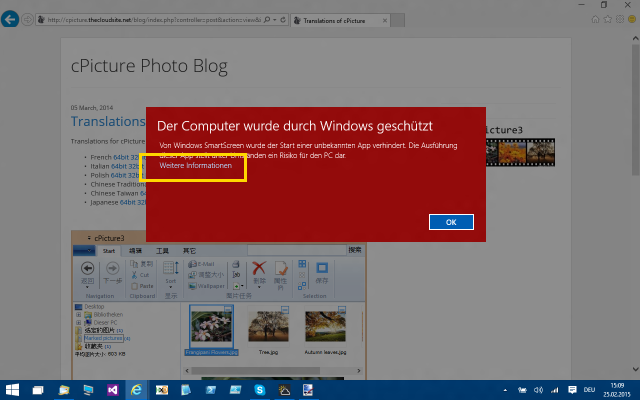The image size is (640, 400).
Task: Open Skype from the taskbar
Action: [x=260, y=390]
